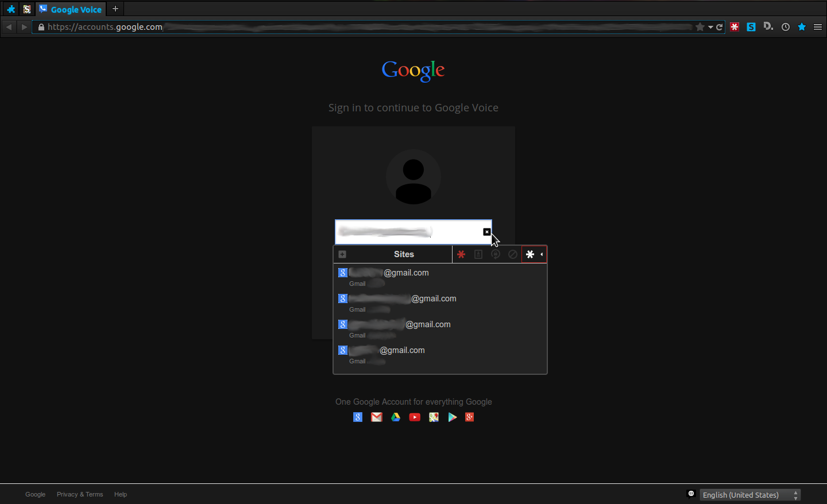Click the Gmail envelope service icon
This screenshot has height=504, width=827.
(377, 417)
